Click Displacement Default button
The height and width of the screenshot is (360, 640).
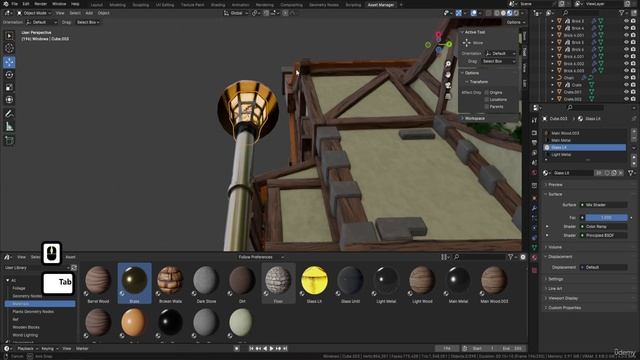tap(603, 267)
